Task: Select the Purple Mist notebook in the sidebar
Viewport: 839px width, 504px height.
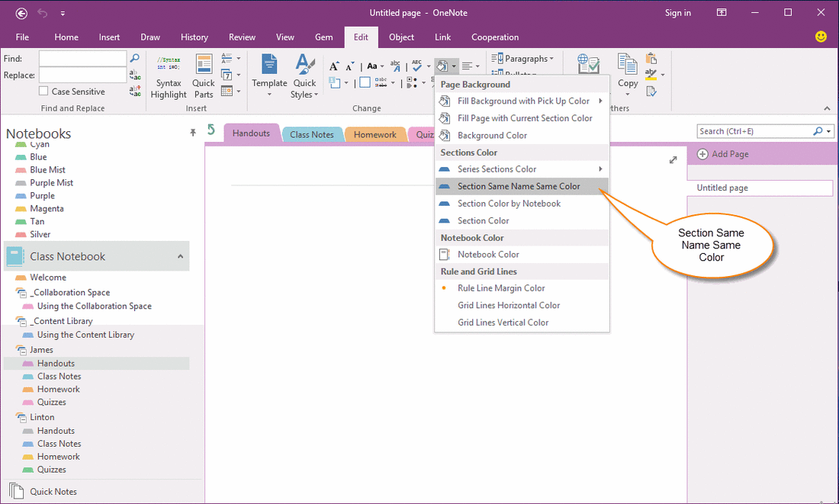Action: (51, 182)
